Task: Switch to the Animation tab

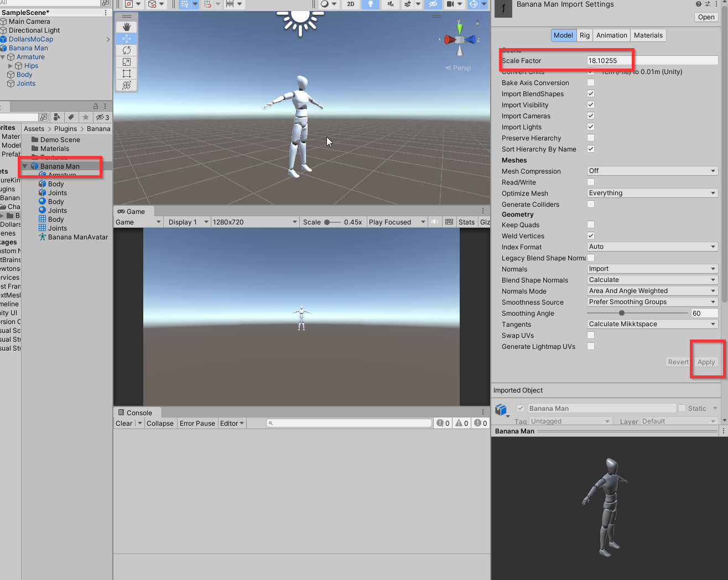Action: click(x=611, y=35)
